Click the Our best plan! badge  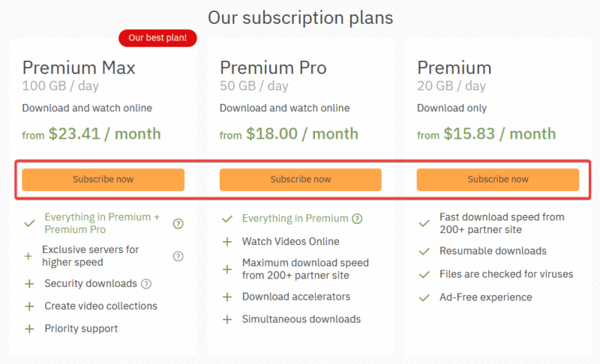(x=157, y=37)
